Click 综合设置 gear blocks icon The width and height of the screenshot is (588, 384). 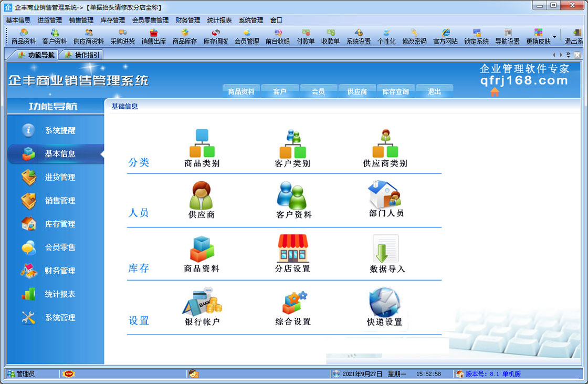pos(293,303)
